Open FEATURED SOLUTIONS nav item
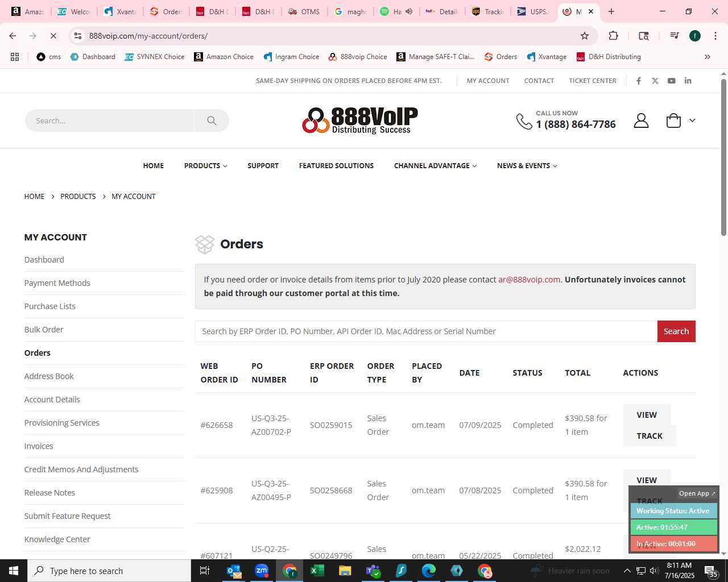Viewport: 728px width, 582px height. 337,166
